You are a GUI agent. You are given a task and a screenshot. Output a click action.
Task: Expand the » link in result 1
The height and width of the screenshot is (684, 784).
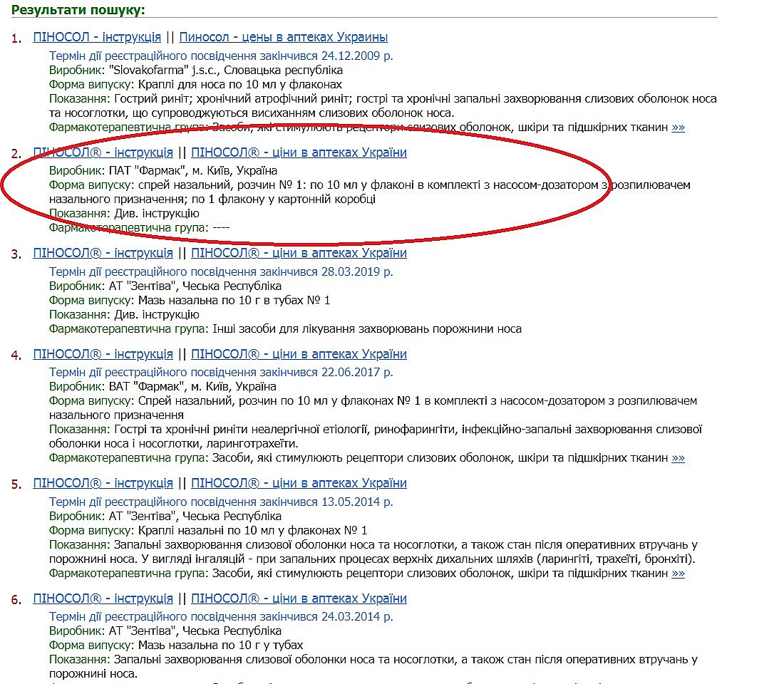pos(678,128)
